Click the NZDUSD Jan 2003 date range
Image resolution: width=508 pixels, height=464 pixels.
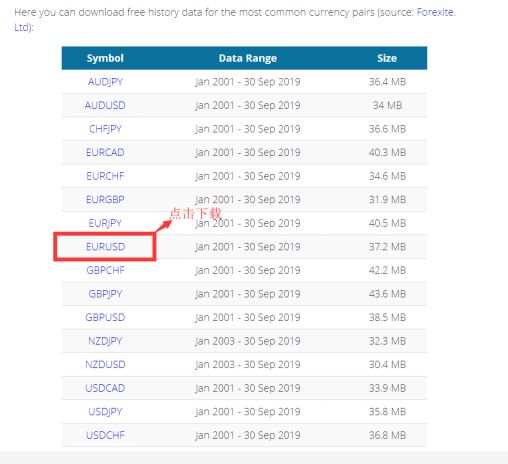coord(248,364)
